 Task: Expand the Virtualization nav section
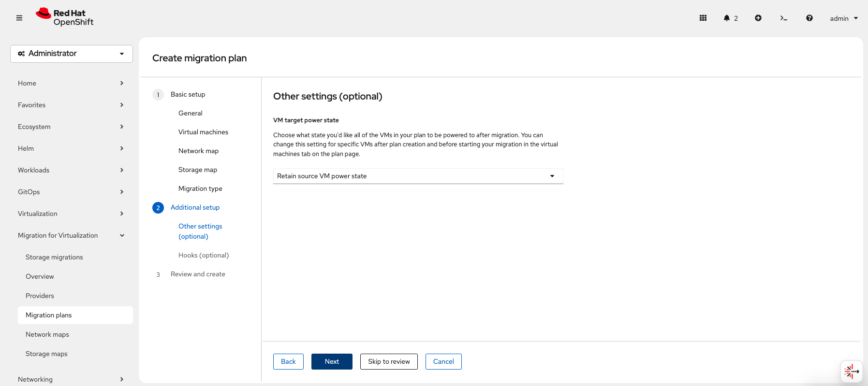(71, 214)
